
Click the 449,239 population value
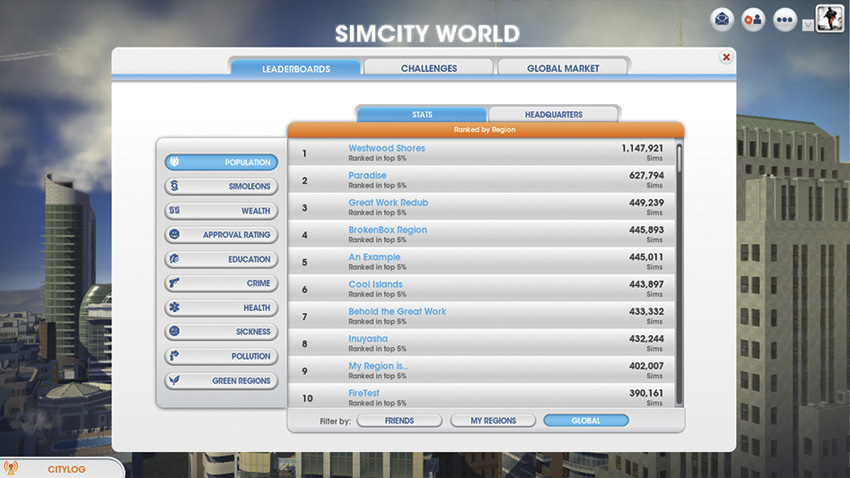point(646,202)
